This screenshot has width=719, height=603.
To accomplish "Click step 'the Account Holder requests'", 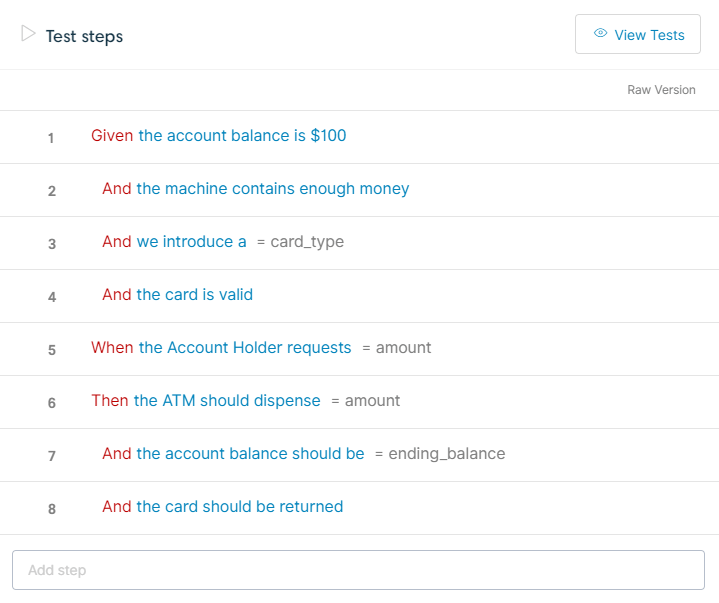I will [245, 347].
